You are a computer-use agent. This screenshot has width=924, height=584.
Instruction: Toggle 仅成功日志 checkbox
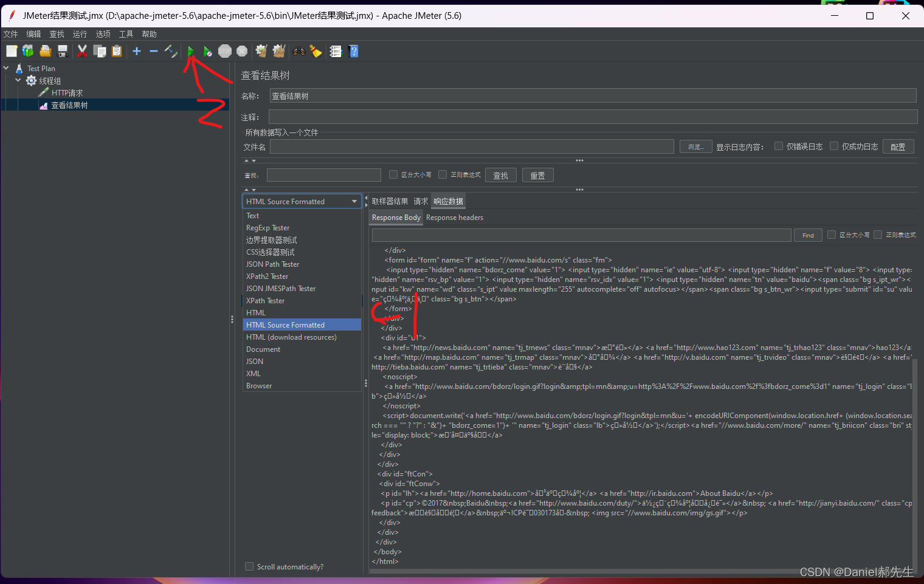[x=834, y=146]
